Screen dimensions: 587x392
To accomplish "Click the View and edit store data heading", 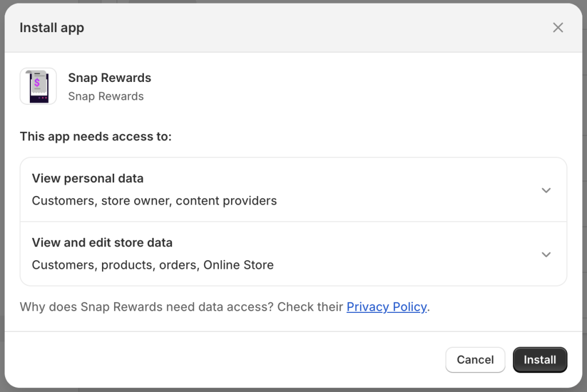I will pos(102,242).
